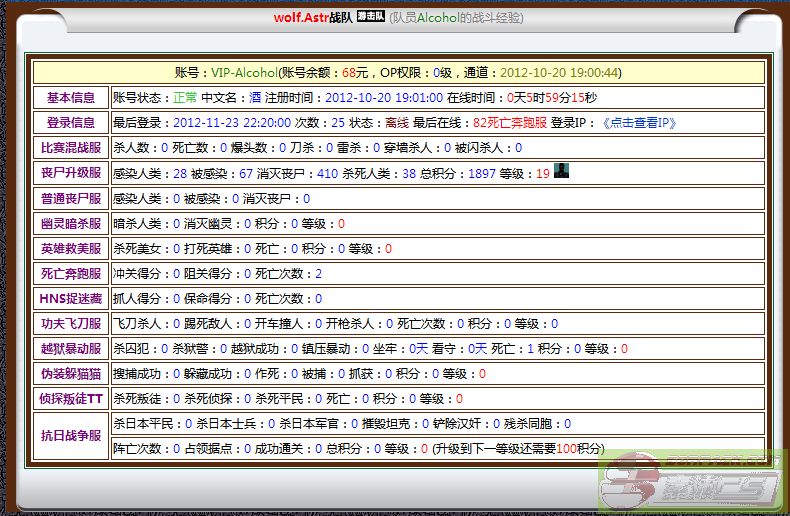Click last login time 2012-11-23 22:20:00
The height and width of the screenshot is (516, 790).
click(x=232, y=123)
